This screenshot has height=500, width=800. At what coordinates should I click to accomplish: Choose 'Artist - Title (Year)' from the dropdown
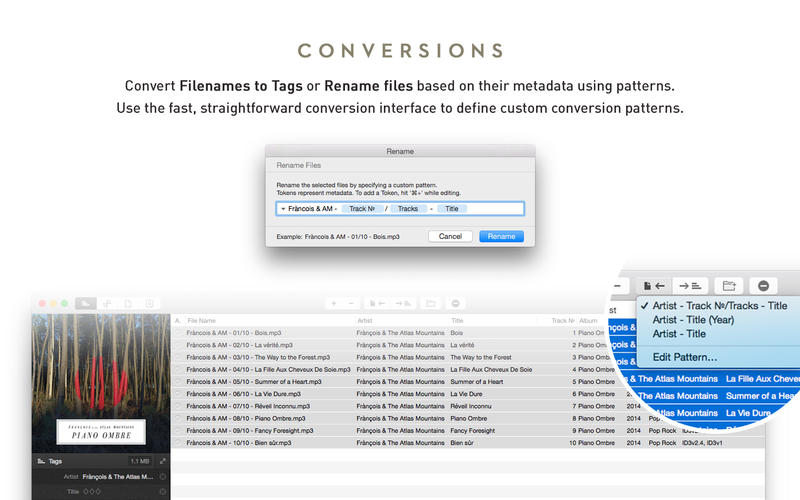694,320
